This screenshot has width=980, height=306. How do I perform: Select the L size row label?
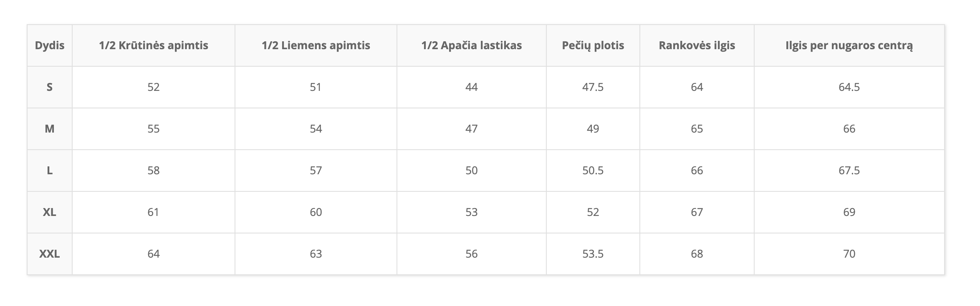pyautogui.click(x=50, y=171)
